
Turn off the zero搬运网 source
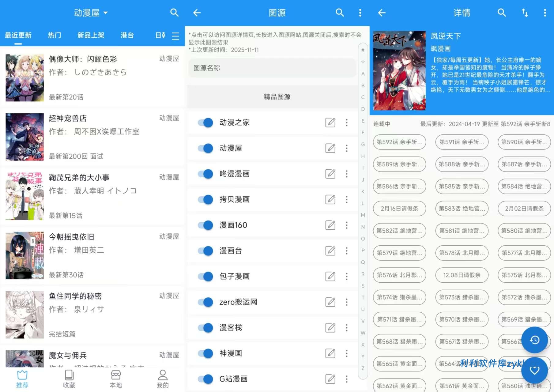point(205,302)
